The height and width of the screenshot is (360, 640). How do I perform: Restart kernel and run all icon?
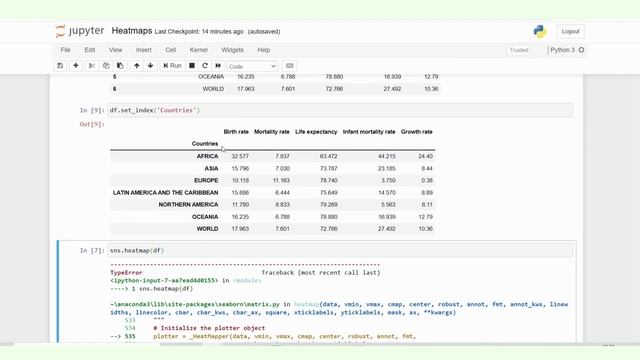pyautogui.click(x=218, y=66)
